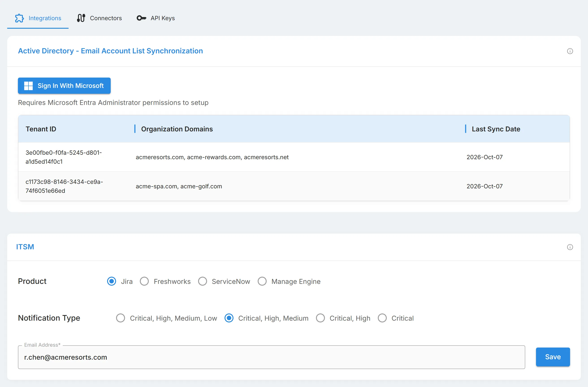588x387 pixels.
Task: Select tenant ID starting with c1173c98
Action: point(64,186)
